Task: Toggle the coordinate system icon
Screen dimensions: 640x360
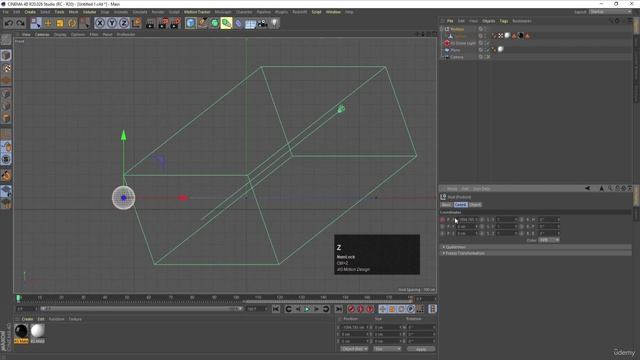Action: [x=136, y=23]
